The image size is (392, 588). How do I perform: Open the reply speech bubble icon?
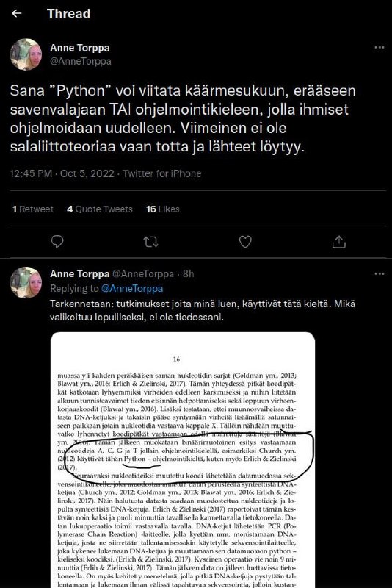coord(57,242)
